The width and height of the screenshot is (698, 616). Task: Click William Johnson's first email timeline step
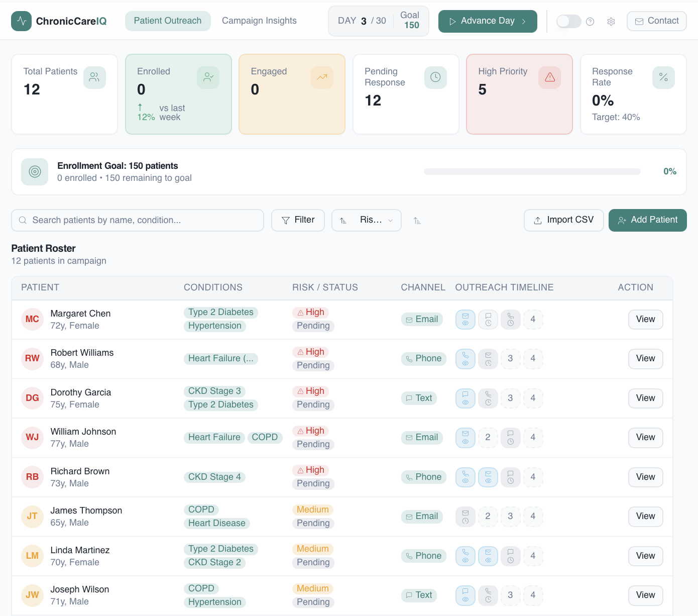pyautogui.click(x=466, y=438)
